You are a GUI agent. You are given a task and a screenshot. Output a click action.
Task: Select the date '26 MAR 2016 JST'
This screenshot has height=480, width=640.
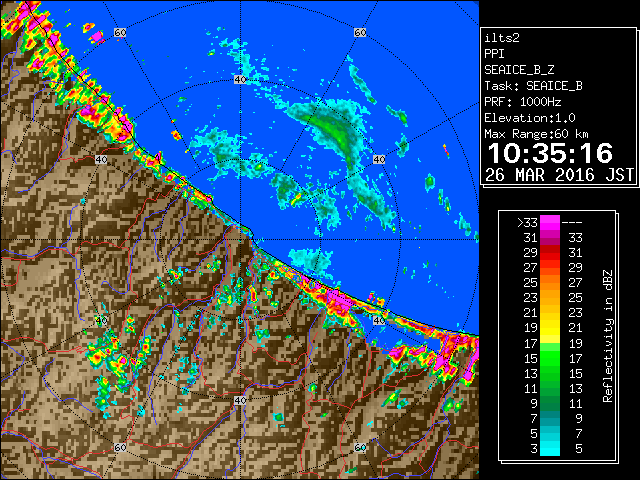559,175
